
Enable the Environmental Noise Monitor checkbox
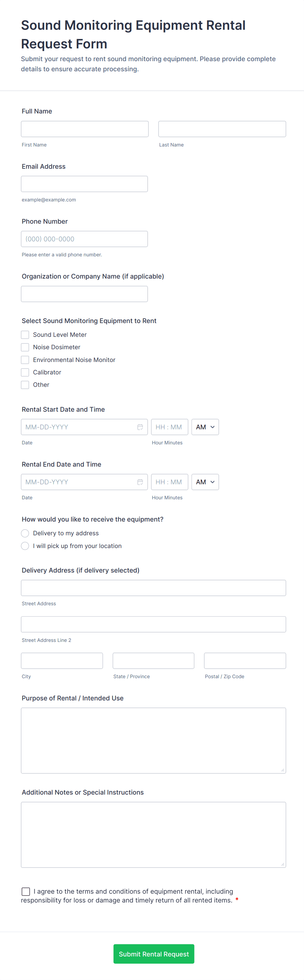pyautogui.click(x=25, y=359)
